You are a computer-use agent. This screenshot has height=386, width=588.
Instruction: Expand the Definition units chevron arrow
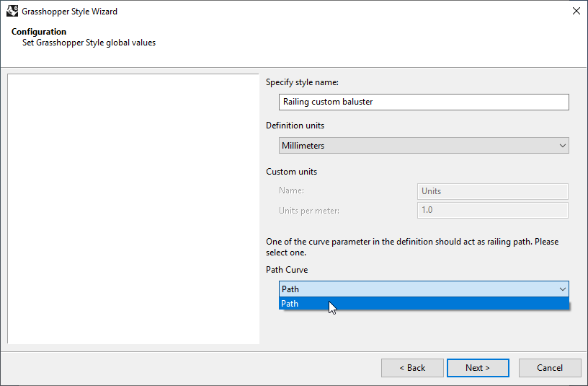(563, 146)
